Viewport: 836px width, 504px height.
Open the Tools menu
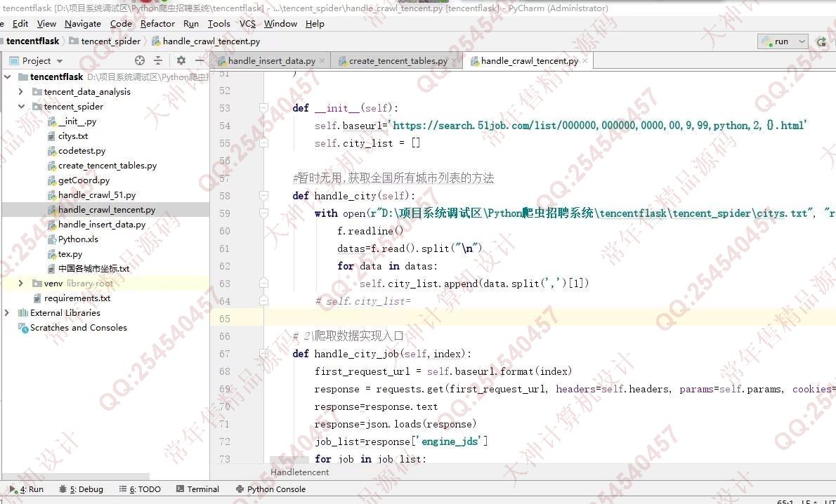pyautogui.click(x=218, y=24)
